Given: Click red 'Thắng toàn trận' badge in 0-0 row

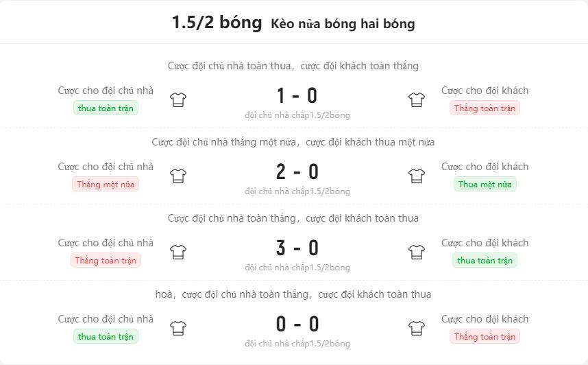Looking at the screenshot, I should click(485, 337).
